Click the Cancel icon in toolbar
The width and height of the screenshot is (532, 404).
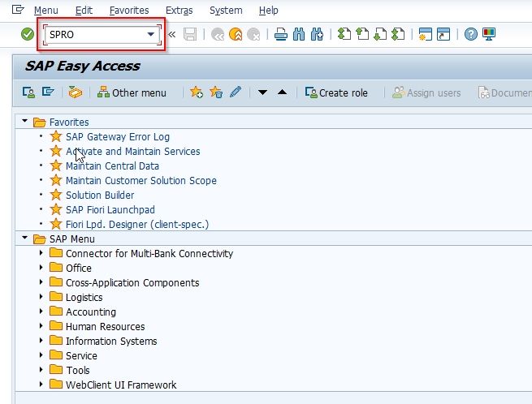[x=253, y=34]
